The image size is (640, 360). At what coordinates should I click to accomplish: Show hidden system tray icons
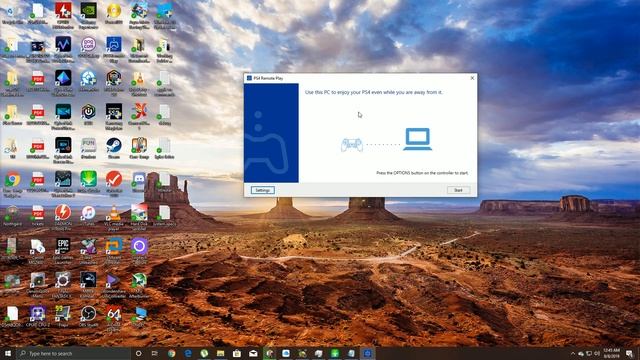point(573,353)
